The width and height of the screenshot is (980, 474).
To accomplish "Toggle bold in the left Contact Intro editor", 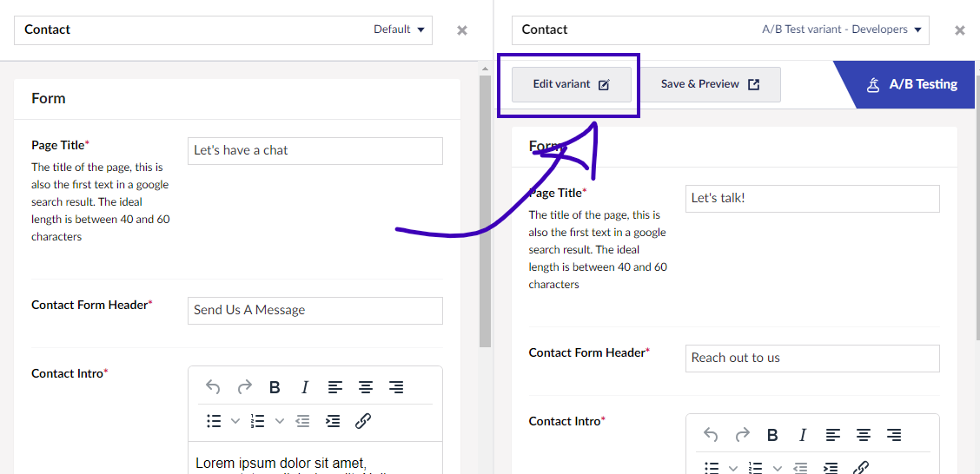I will pos(275,387).
